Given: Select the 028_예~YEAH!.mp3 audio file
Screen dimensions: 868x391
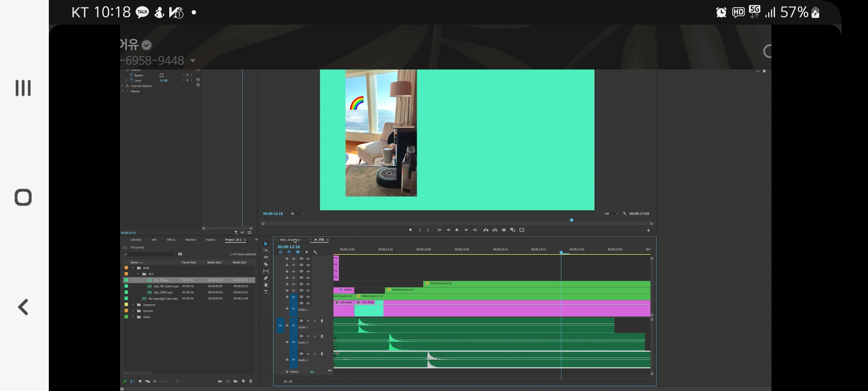Looking at the screenshot, I should click(x=166, y=286).
